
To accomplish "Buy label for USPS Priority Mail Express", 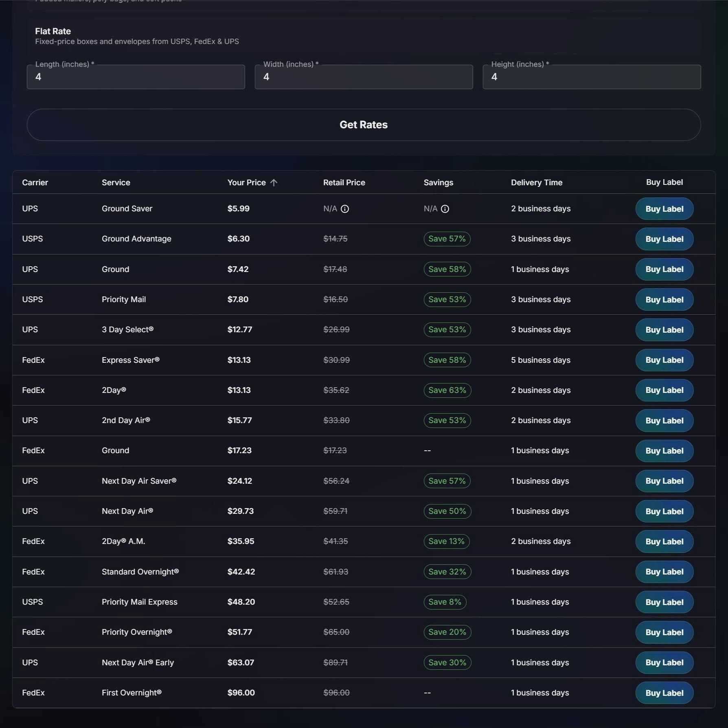I will point(664,602).
